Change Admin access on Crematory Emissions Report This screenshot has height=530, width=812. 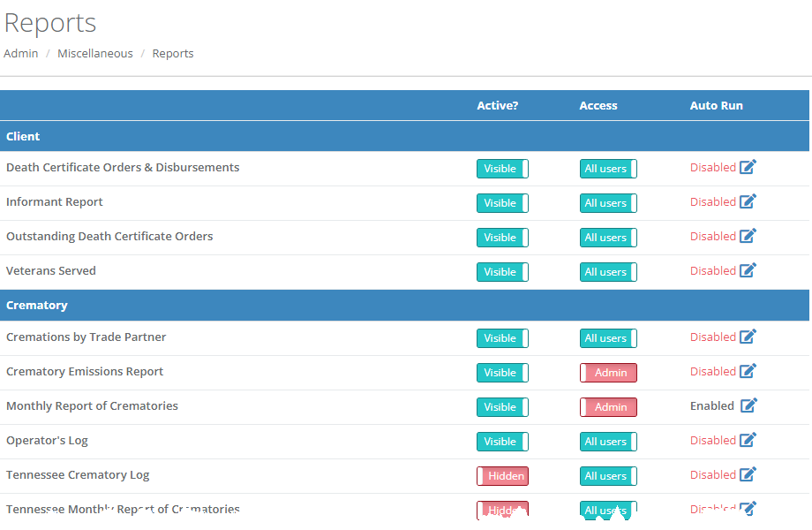[x=608, y=372]
